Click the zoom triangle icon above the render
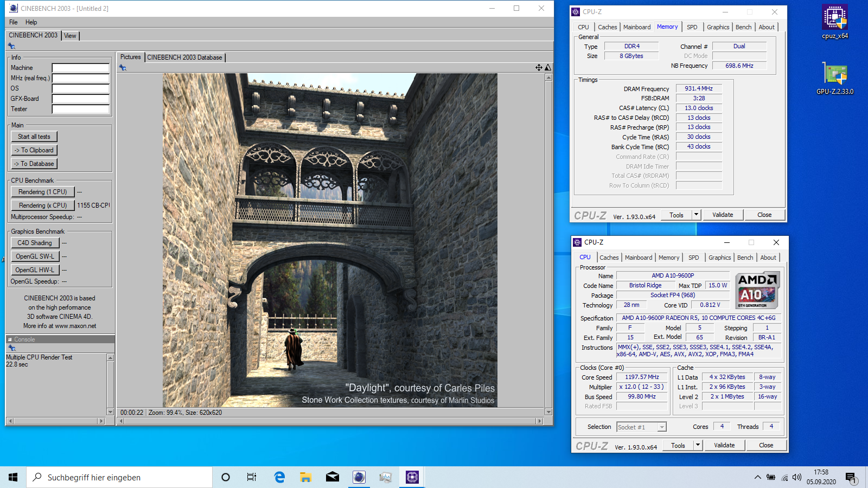 tap(547, 68)
